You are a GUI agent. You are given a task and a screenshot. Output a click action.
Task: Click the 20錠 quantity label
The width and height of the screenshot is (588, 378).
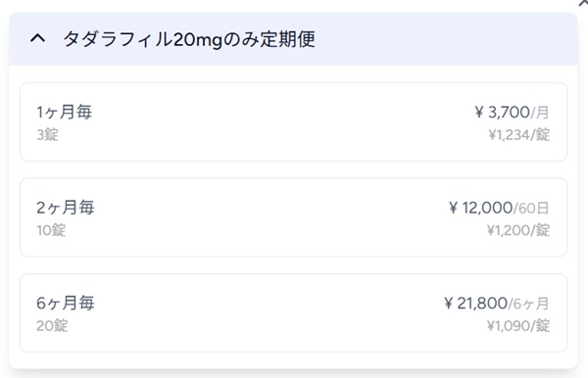click(x=52, y=325)
